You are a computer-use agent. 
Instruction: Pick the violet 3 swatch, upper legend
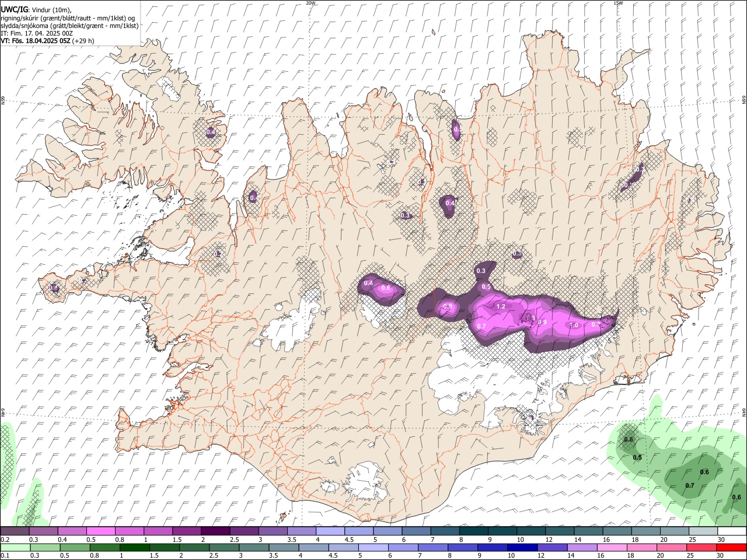273,531
